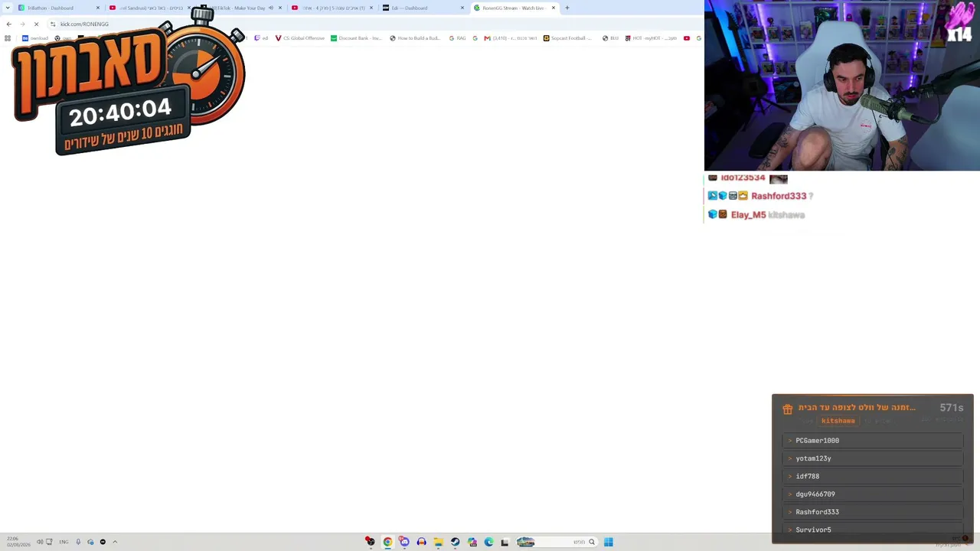Screen dimensions: 980x551
Task: Close the TikTok - Make Your Day tab
Action: [280, 8]
